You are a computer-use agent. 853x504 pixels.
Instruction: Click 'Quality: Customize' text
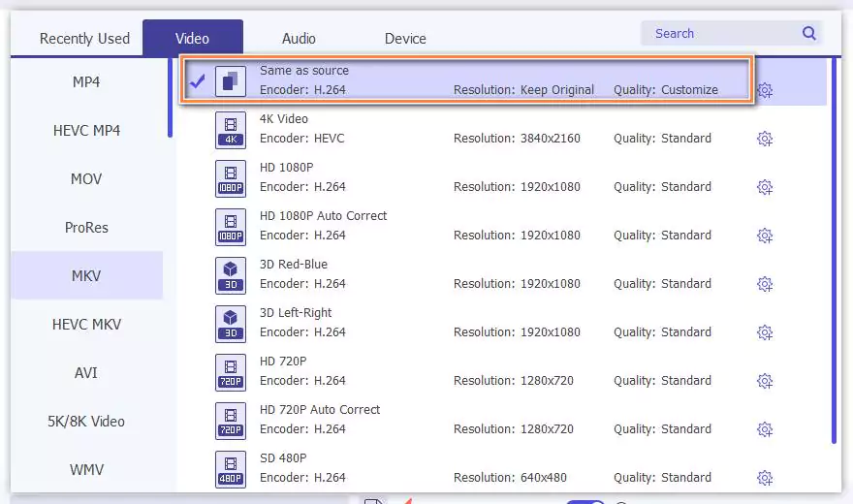click(666, 90)
